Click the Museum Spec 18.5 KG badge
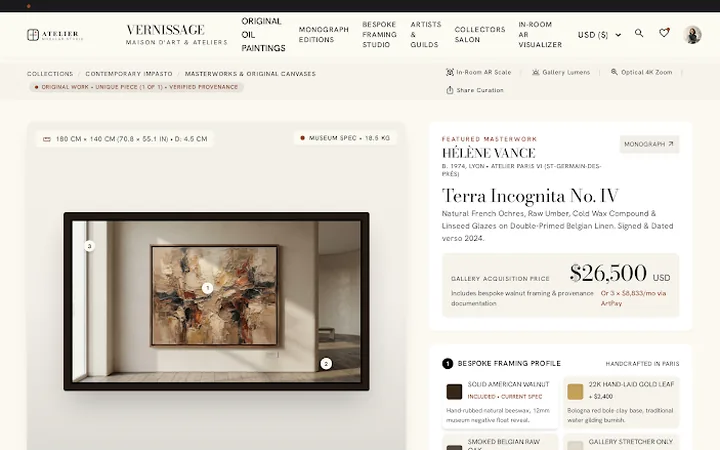Image resolution: width=720 pixels, height=450 pixels. pyautogui.click(x=345, y=138)
